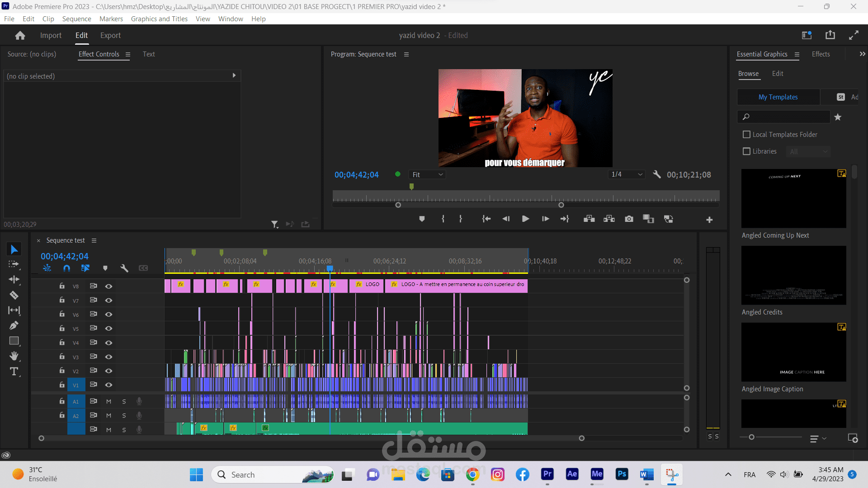868x488 pixels.
Task: Toggle visibility eye icon on V7 track
Action: tap(108, 300)
